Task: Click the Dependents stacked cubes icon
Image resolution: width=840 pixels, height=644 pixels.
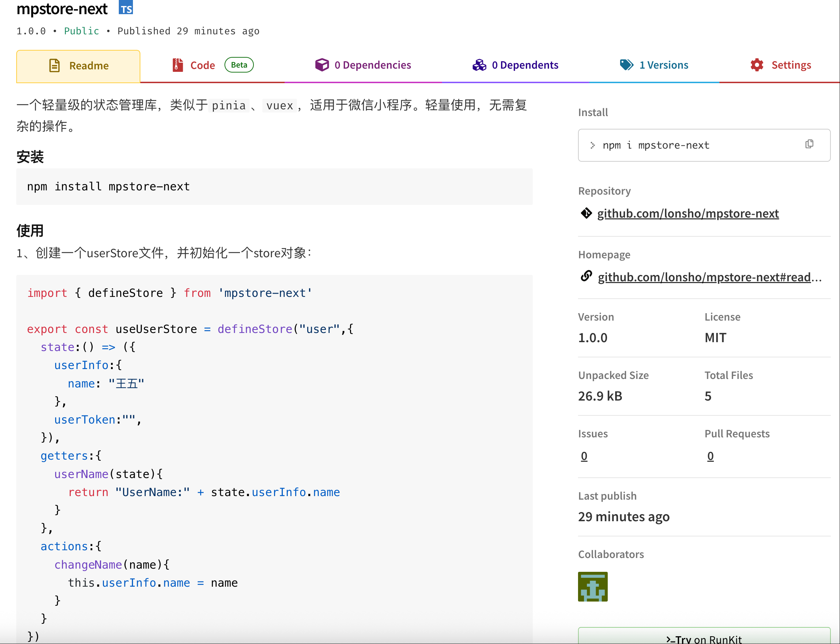Action: 479,65
